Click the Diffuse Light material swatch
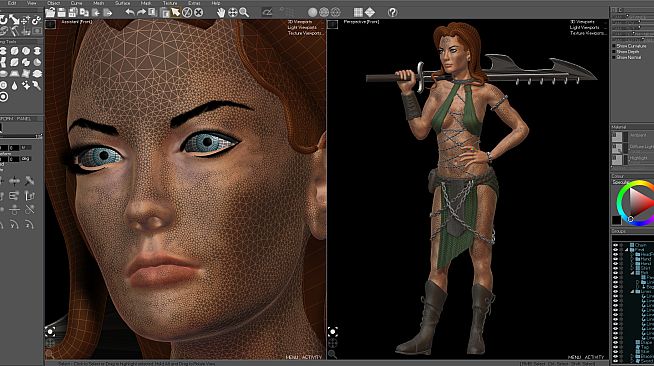The image size is (654, 366). tap(617, 148)
